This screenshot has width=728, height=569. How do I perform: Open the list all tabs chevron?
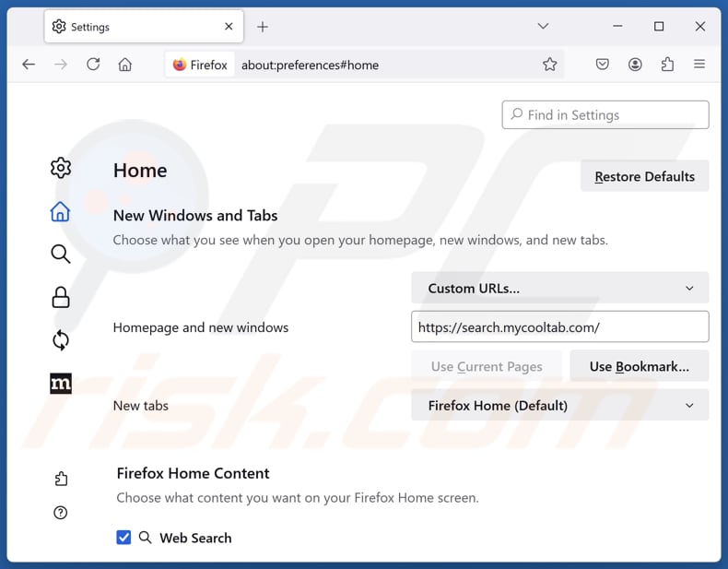point(543,26)
